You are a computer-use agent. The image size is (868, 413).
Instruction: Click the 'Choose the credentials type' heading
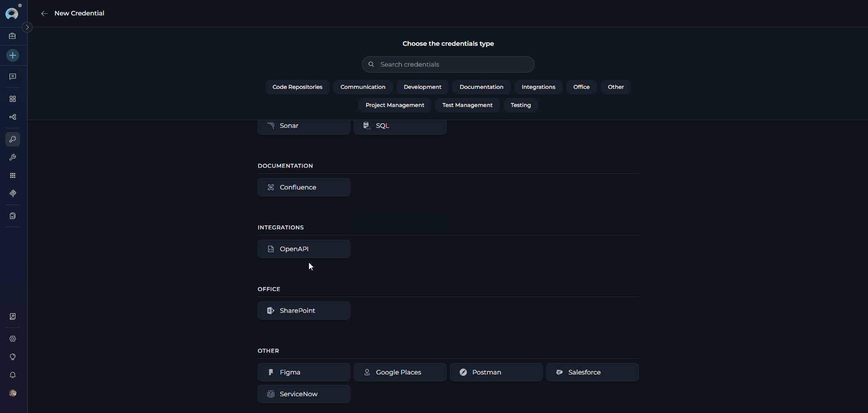(448, 44)
